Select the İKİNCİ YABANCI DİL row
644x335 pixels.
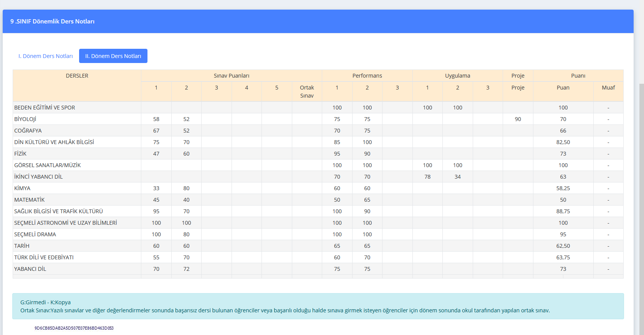point(318,177)
